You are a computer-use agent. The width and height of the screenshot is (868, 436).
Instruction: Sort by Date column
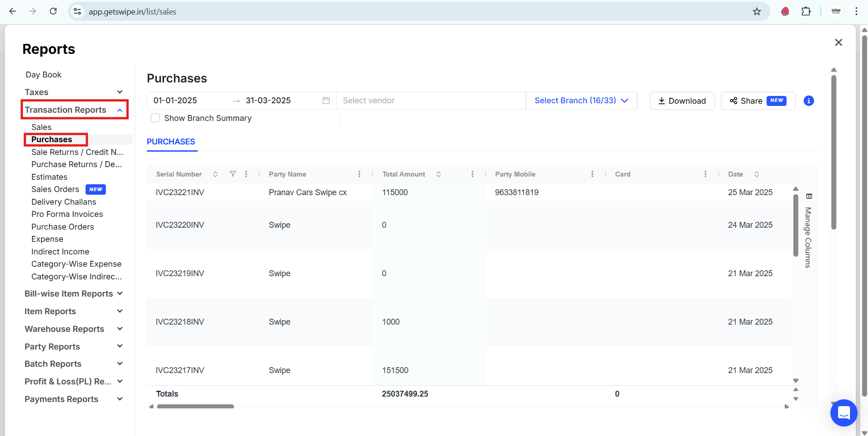click(757, 174)
